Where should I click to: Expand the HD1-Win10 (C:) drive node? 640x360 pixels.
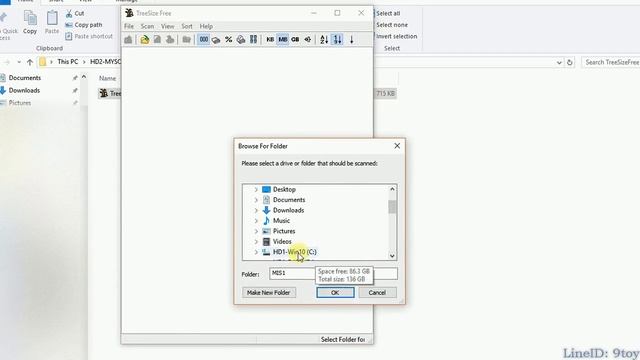[256, 252]
